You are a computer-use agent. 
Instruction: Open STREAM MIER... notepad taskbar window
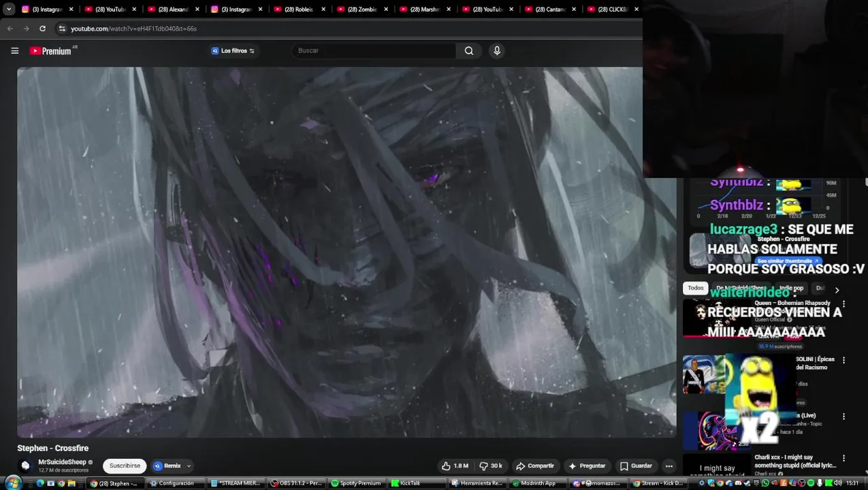click(237, 483)
